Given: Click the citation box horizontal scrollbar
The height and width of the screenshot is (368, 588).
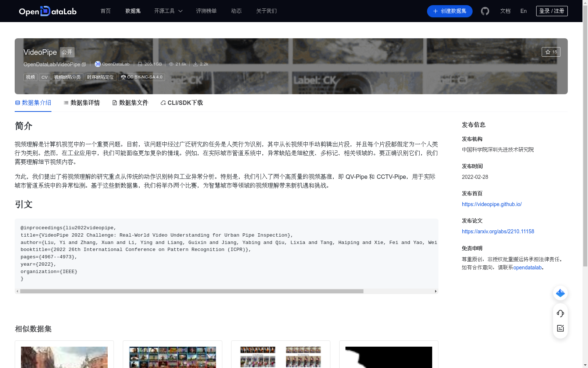Looking at the screenshot, I should pyautogui.click(x=192, y=291).
